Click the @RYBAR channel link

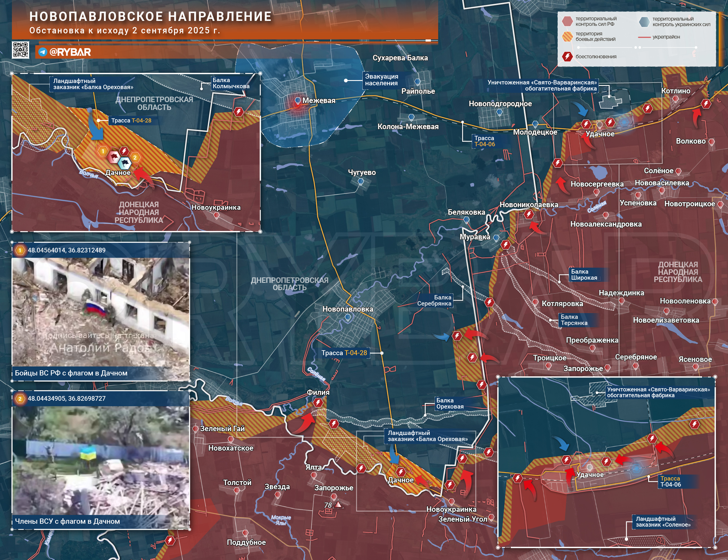point(70,52)
